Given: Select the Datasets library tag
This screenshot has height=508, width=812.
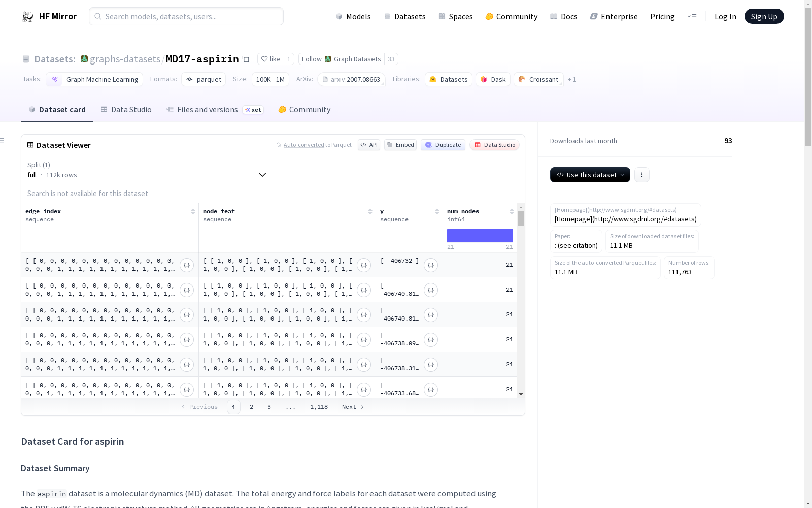Looking at the screenshot, I should pyautogui.click(x=449, y=79).
